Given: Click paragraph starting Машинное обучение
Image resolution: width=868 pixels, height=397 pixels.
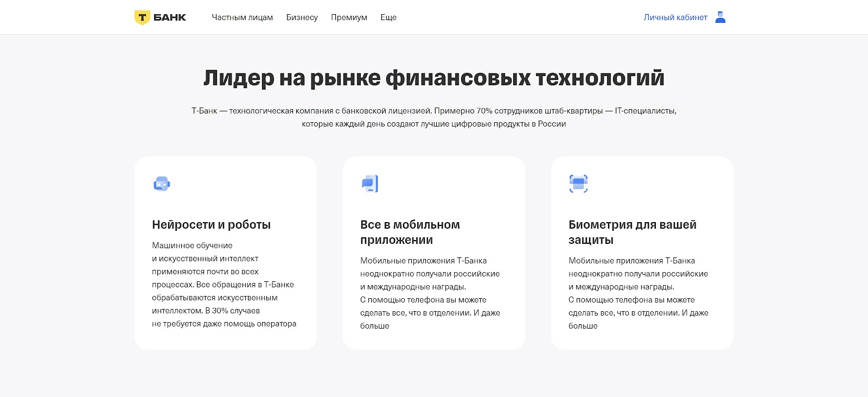Looking at the screenshot, I should click(224, 285).
